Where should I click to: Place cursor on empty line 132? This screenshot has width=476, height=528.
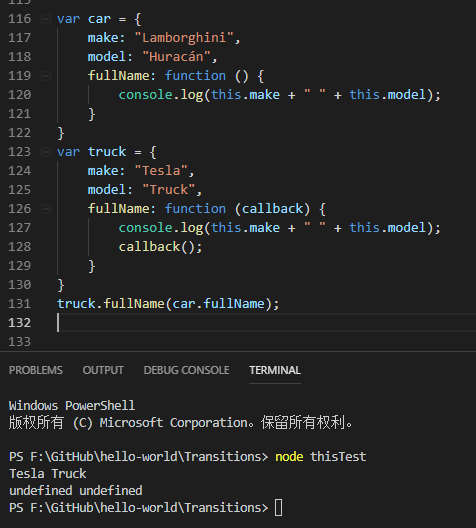(266, 323)
